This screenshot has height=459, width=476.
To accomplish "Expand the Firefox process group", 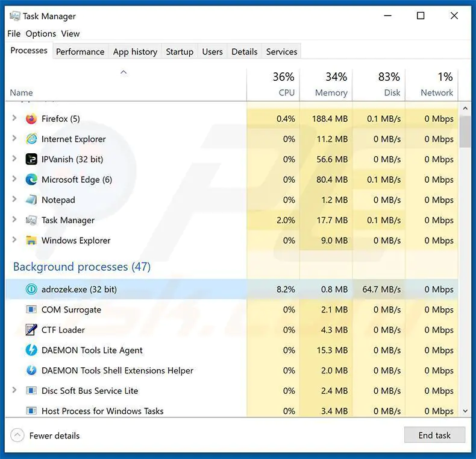I will coord(14,119).
